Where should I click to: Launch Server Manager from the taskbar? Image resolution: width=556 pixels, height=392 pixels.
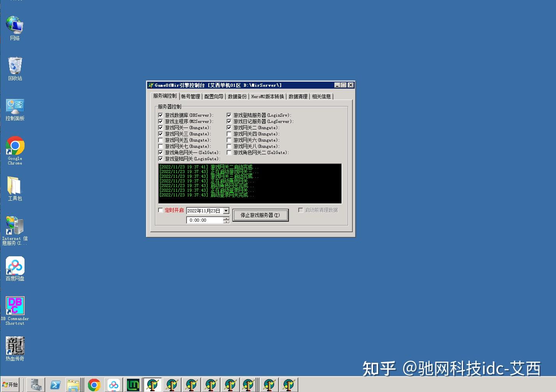pyautogui.click(x=36, y=385)
